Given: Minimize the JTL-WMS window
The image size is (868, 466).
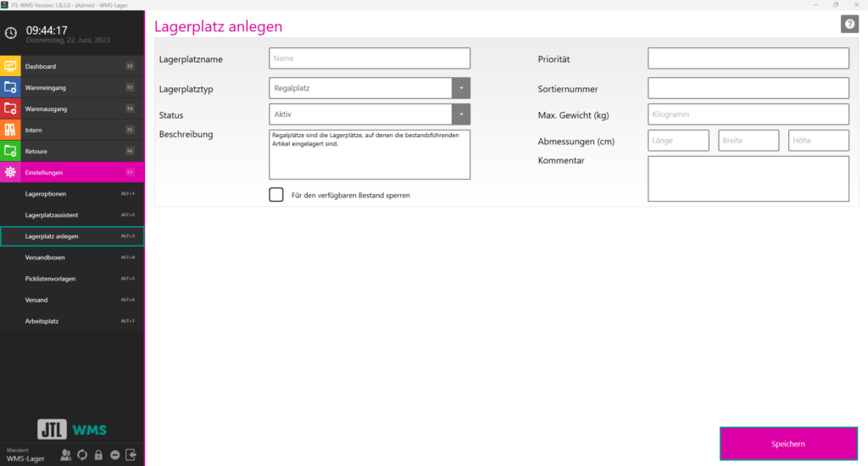Looking at the screenshot, I should pyautogui.click(x=815, y=4).
